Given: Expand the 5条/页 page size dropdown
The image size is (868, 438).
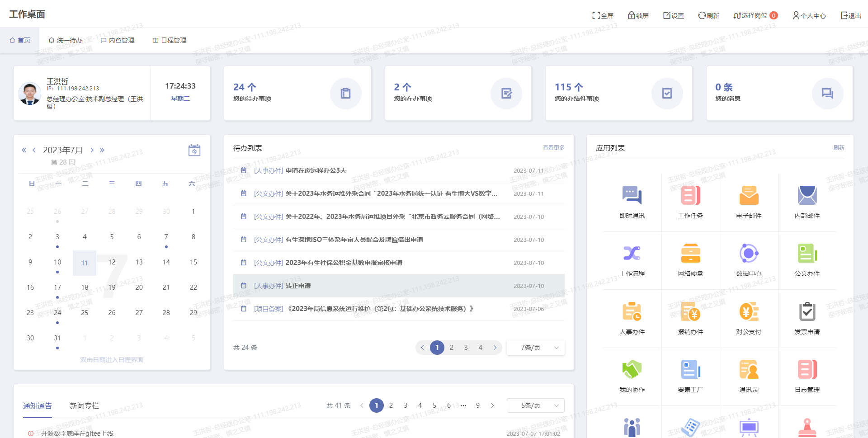Looking at the screenshot, I should click(536, 405).
